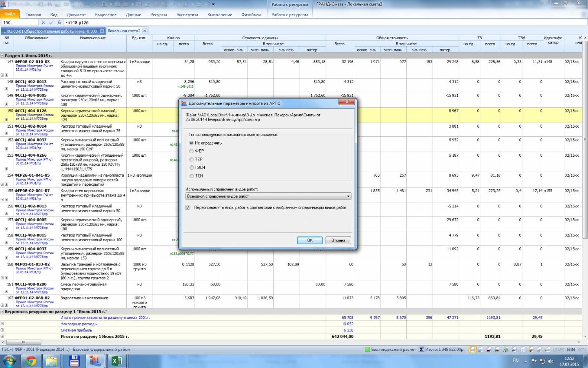Close the Локальная смета2 document tab
This screenshot has height=368, width=588.
point(145,31)
